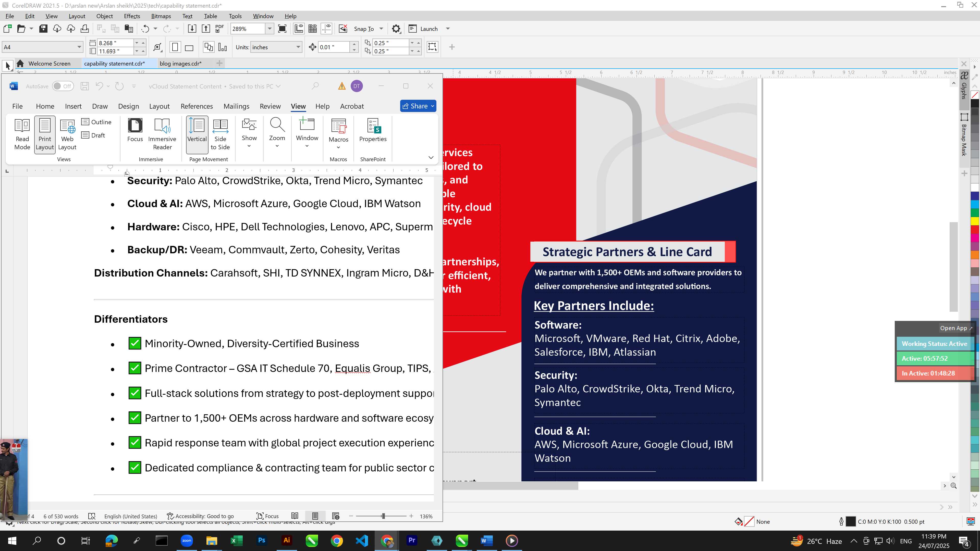Click the yellow swatch in CorelDRAW palette
This screenshot has width=980, height=551.
[975, 221]
